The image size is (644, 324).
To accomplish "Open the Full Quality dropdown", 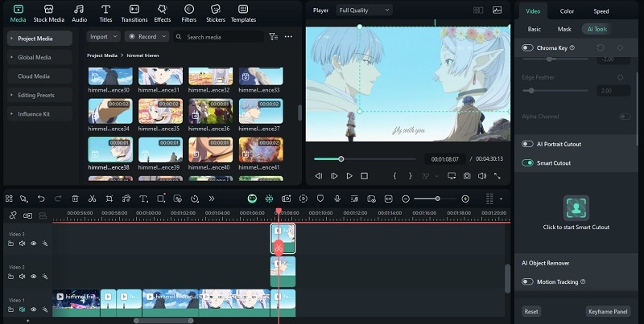I will 364,10.
